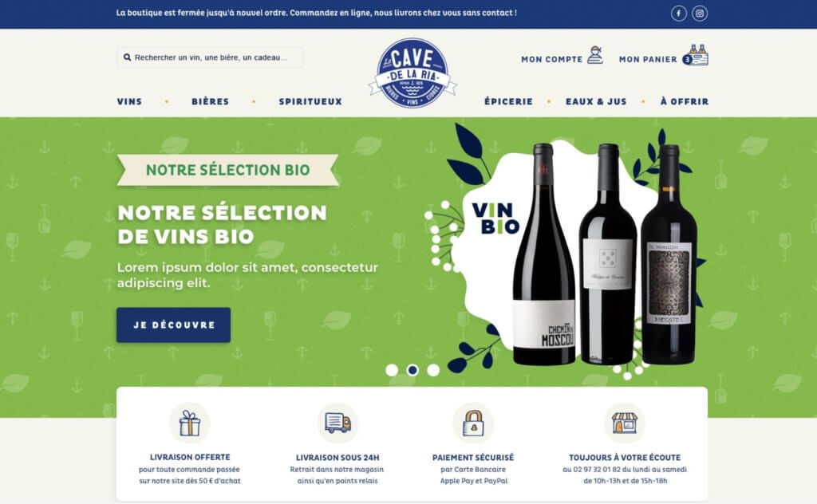The height and width of the screenshot is (504, 817).
Task: Click the gift box delivery icon
Action: [x=190, y=423]
